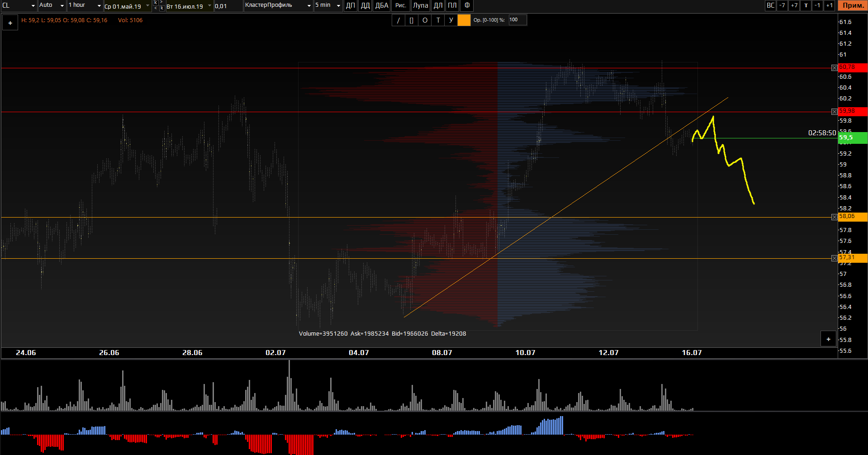Screen dimensions: 868x455
Task: Click the Лупа magnifier button
Action: click(420, 5)
